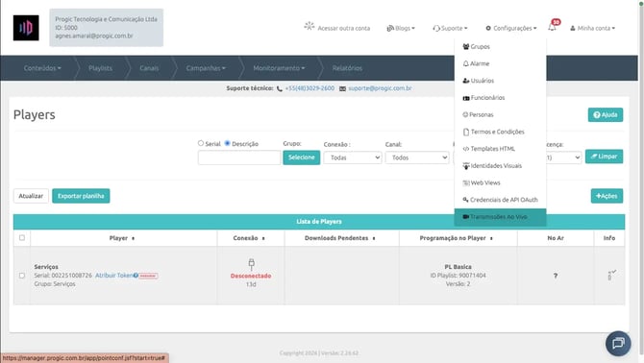Click the Exportar planilha button
The height and width of the screenshot is (363, 644).
pos(81,196)
